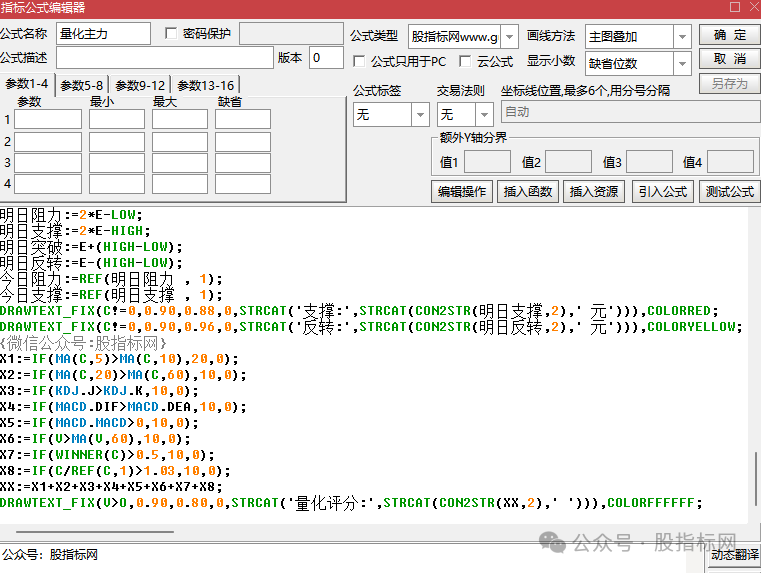Click the 插入资源 button
Image resolution: width=761 pixels, height=573 pixels.
pos(594,192)
